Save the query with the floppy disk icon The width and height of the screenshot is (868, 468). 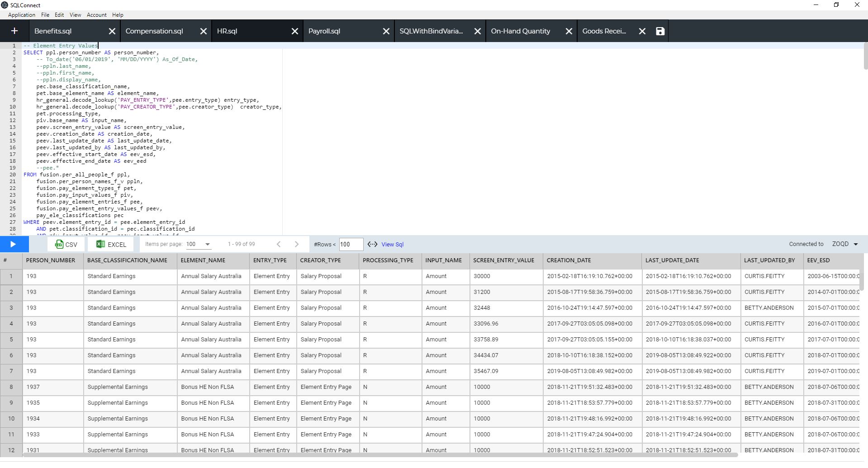[x=660, y=31]
